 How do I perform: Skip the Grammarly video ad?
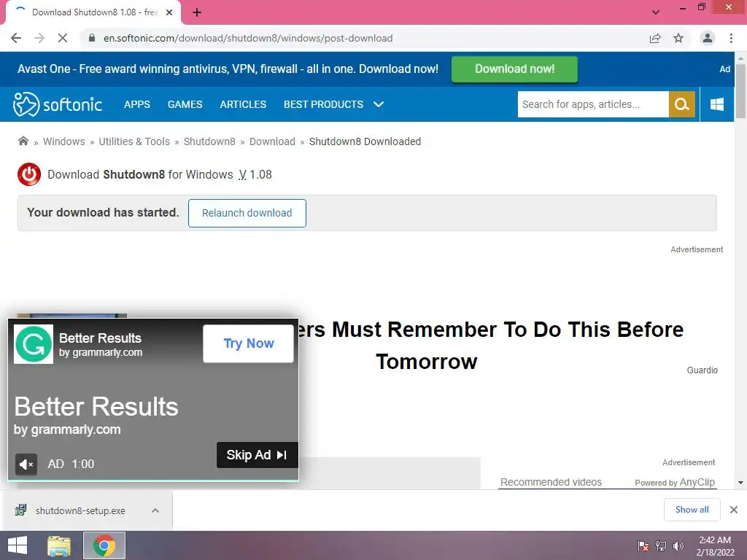click(258, 455)
